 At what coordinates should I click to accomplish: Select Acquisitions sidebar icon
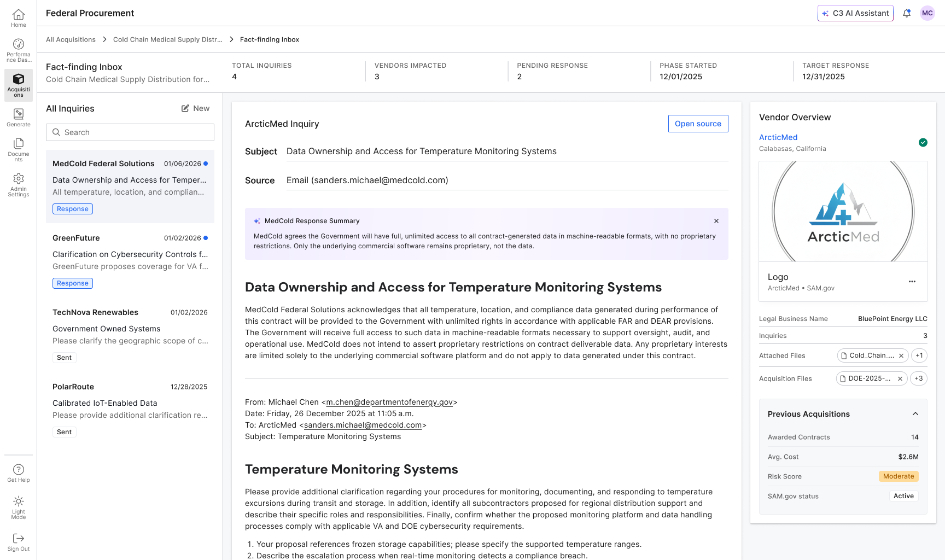coord(19,85)
